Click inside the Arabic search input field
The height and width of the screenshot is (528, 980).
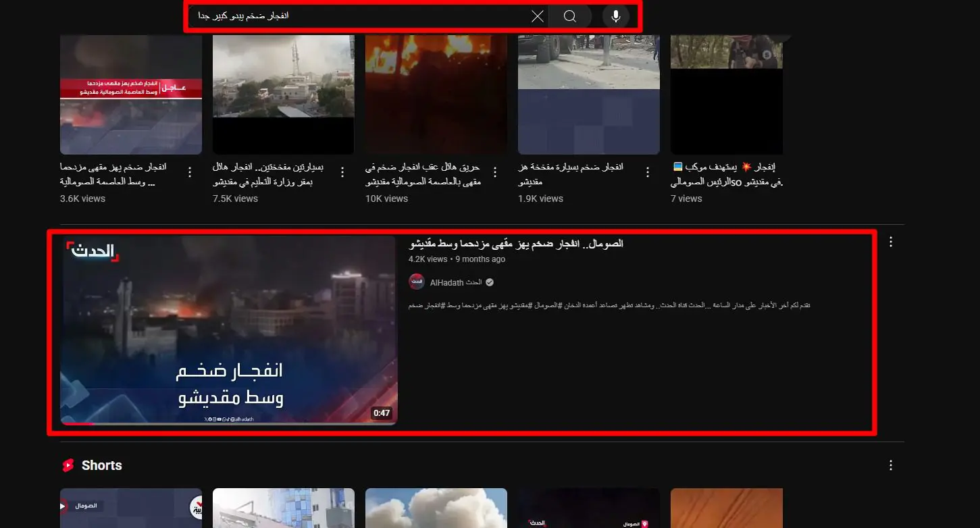[x=359, y=16]
